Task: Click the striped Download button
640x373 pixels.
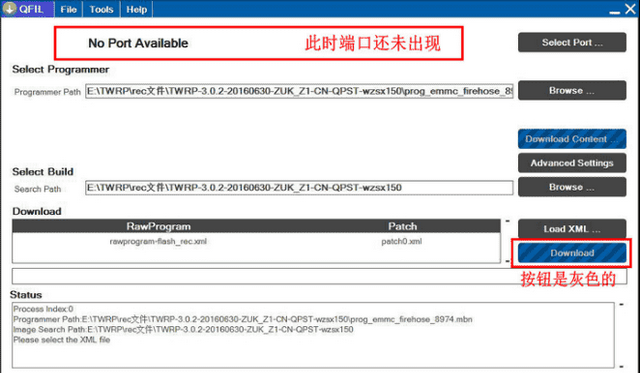Action: (x=572, y=253)
